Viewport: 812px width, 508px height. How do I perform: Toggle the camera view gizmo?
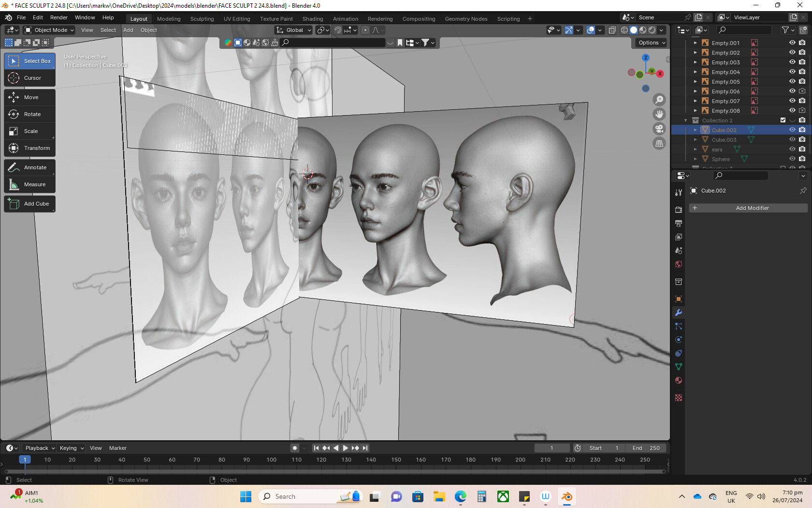click(x=659, y=129)
